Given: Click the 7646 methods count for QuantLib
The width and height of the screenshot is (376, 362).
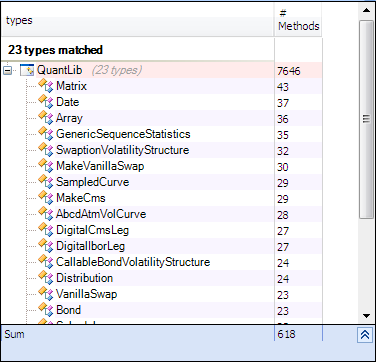Looking at the screenshot, I should pos(289,71).
